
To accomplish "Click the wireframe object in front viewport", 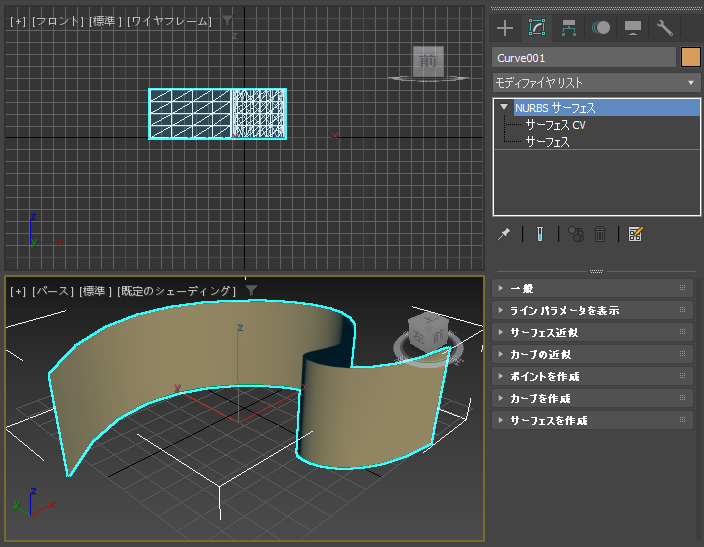I will (x=217, y=114).
